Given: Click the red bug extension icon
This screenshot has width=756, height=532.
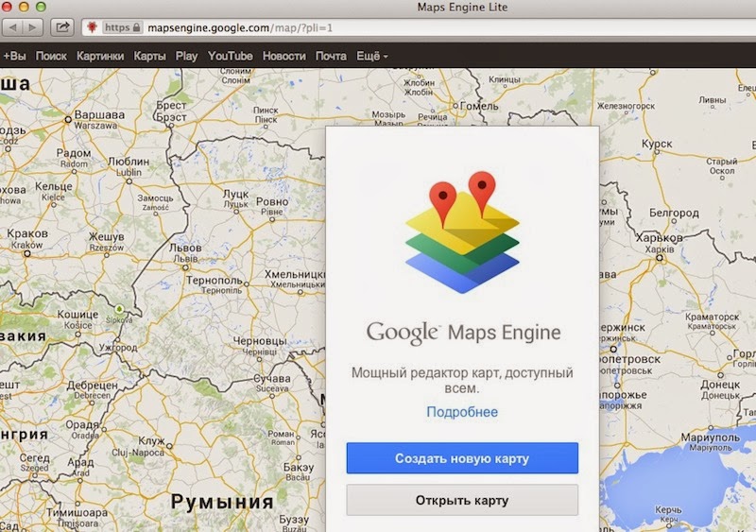Looking at the screenshot, I should [x=92, y=27].
